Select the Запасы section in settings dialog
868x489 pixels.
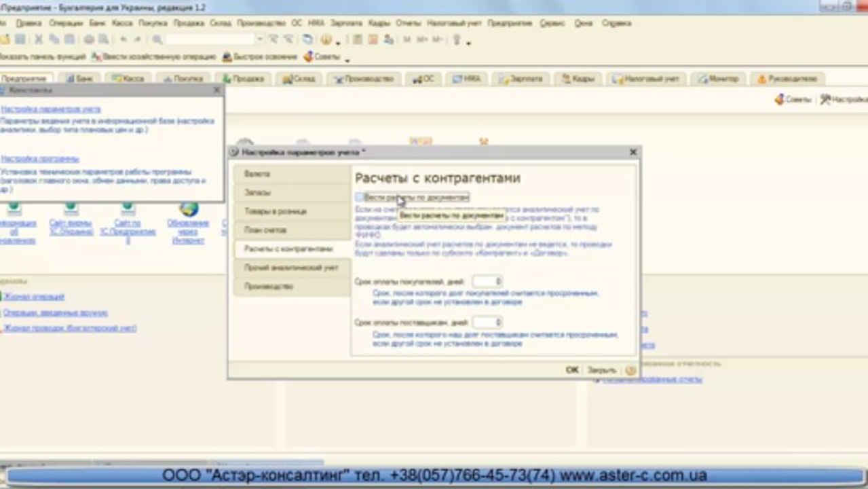click(292, 193)
